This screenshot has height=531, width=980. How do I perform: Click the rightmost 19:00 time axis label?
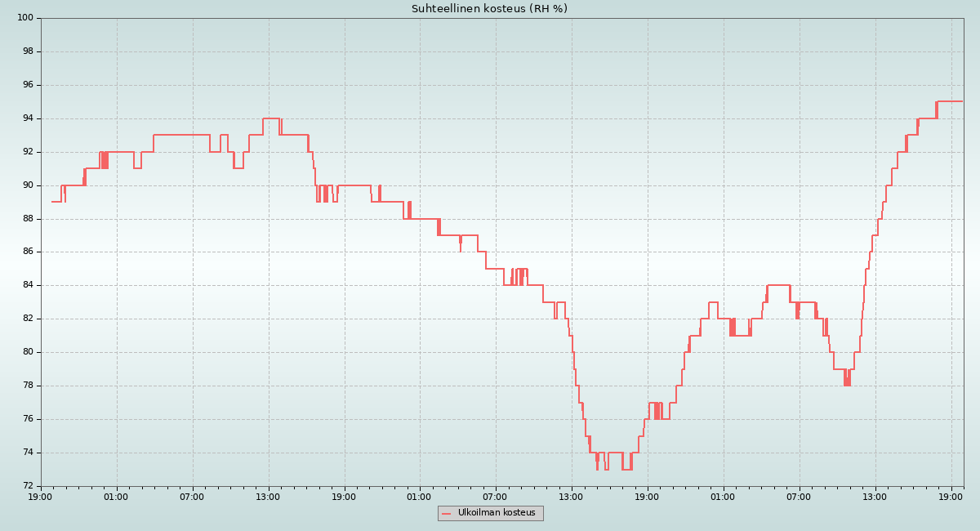point(951,496)
